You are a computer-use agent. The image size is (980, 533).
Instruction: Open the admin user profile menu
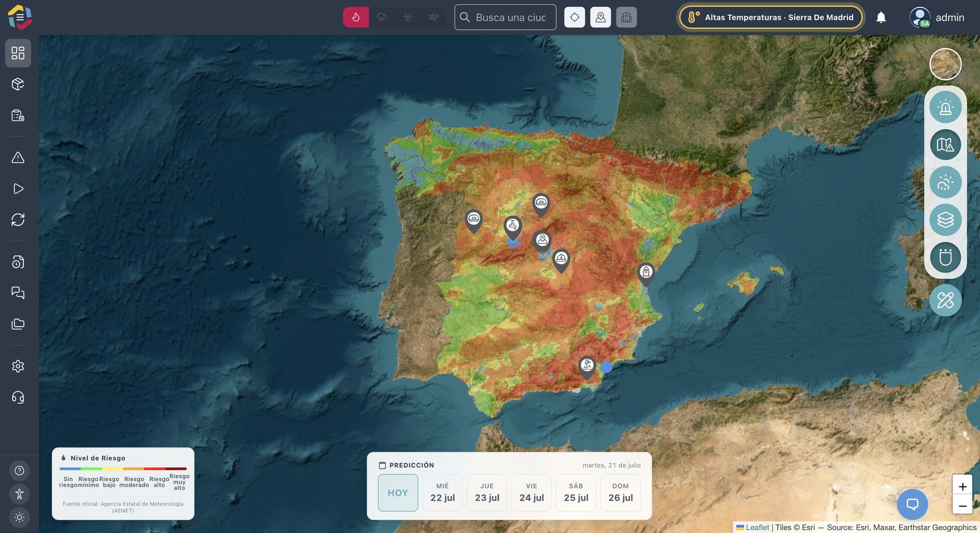(x=937, y=18)
